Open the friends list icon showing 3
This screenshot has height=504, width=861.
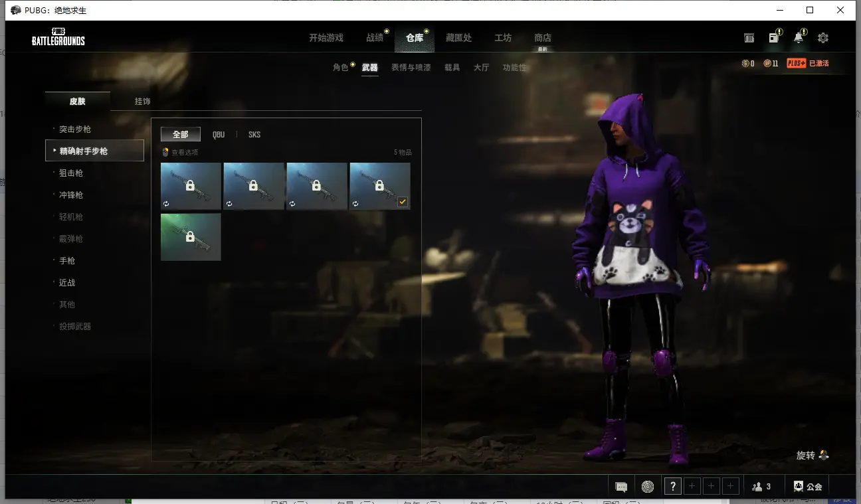(761, 487)
